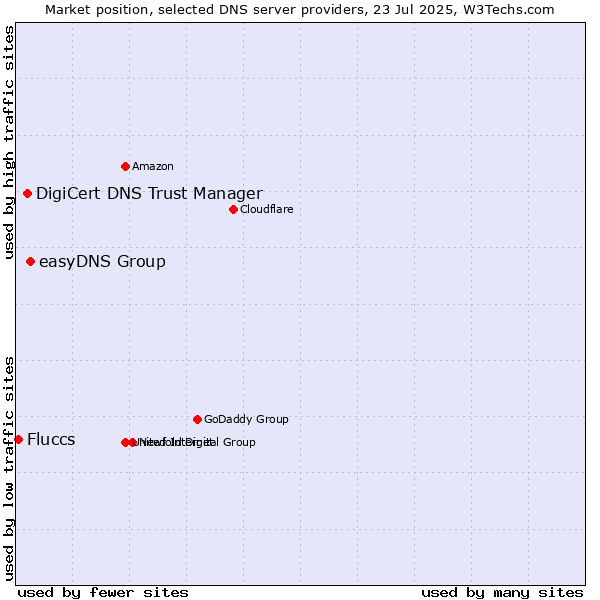
Task: Click the 'used by fewer sites' axis label
Action: tap(103, 593)
